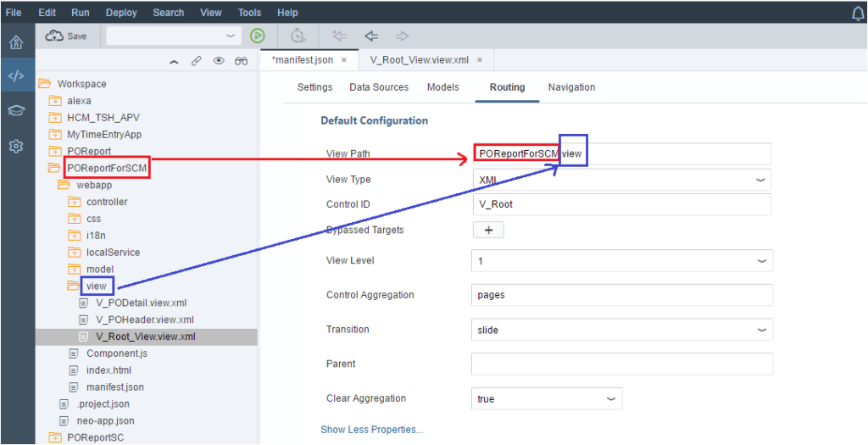Image resolution: width=868 pixels, height=445 pixels.
Task: Click the stopwatch run configuration icon
Action: point(298,36)
